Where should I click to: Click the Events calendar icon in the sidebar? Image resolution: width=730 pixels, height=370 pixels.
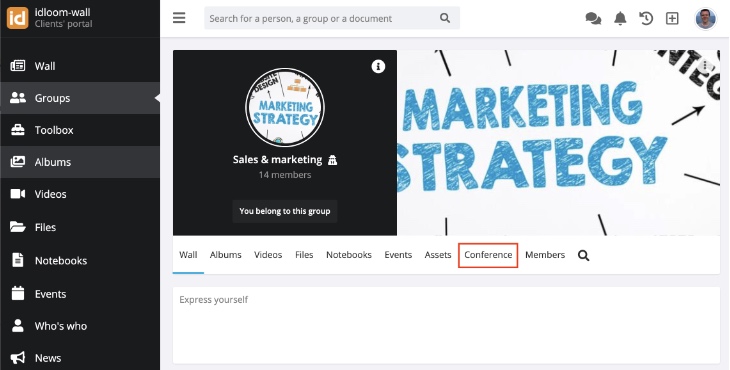pyautogui.click(x=18, y=294)
